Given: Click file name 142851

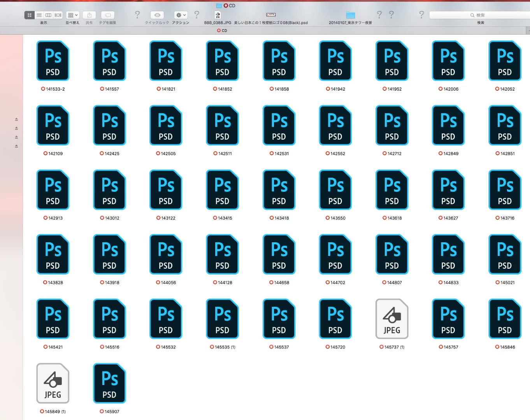Looking at the screenshot, I should click(507, 154).
